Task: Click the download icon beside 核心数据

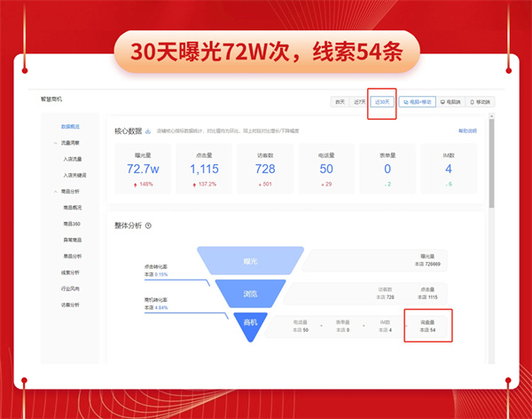Action: pyautogui.click(x=148, y=130)
